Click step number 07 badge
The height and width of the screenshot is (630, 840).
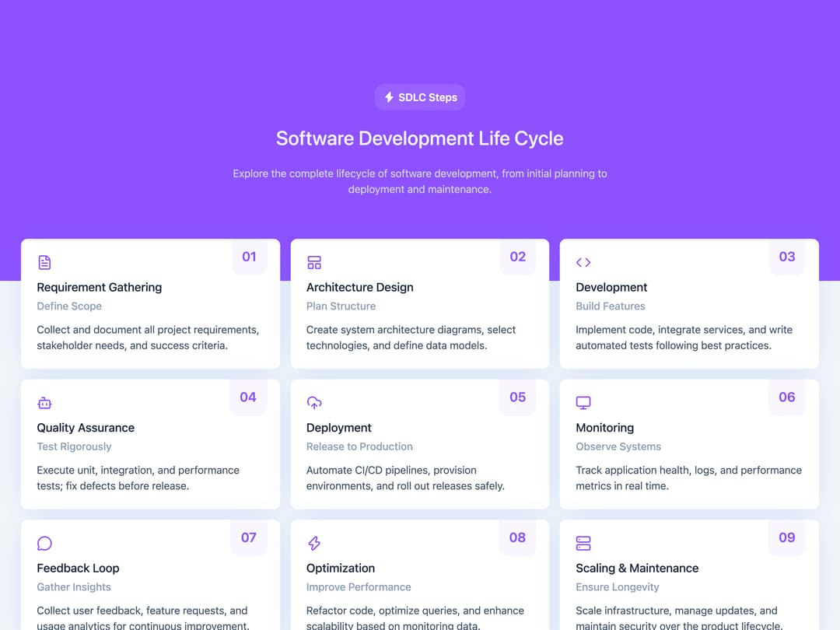point(249,537)
